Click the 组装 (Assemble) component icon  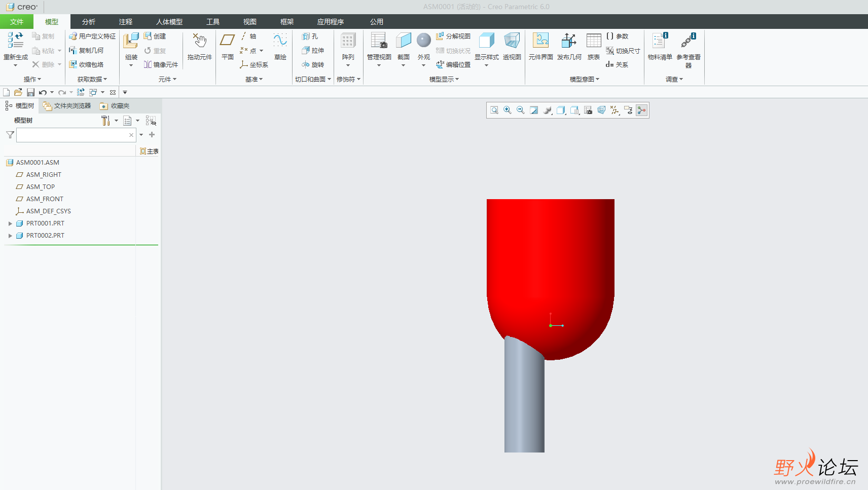coord(131,42)
